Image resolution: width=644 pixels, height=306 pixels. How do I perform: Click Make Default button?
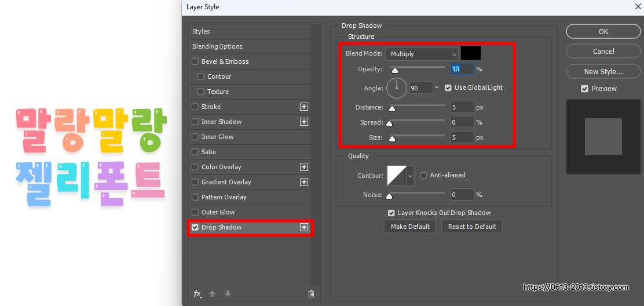pyautogui.click(x=410, y=227)
